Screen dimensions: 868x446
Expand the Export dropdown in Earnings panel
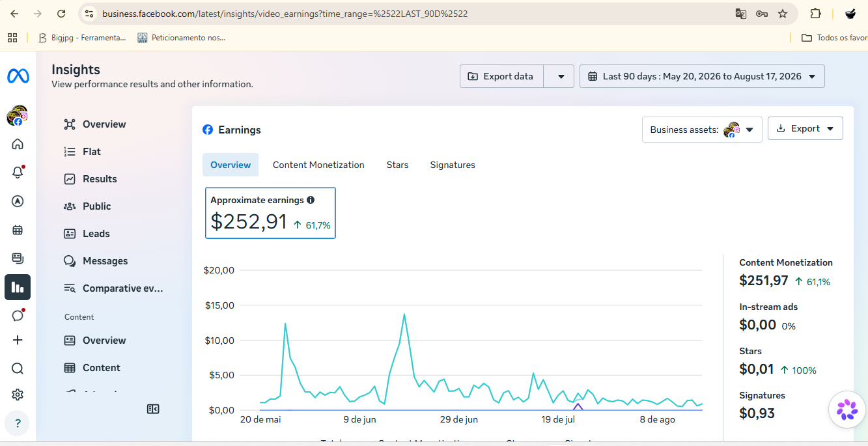(805, 128)
